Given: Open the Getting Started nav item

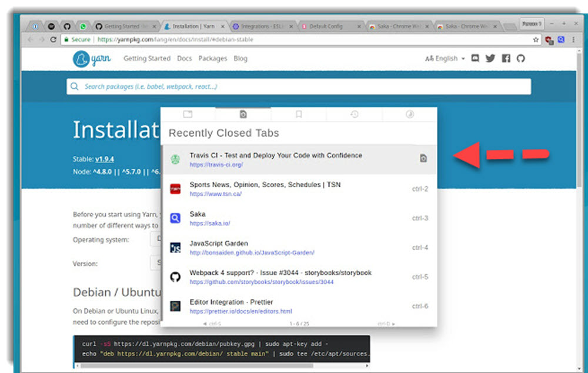Looking at the screenshot, I should pos(147,58).
